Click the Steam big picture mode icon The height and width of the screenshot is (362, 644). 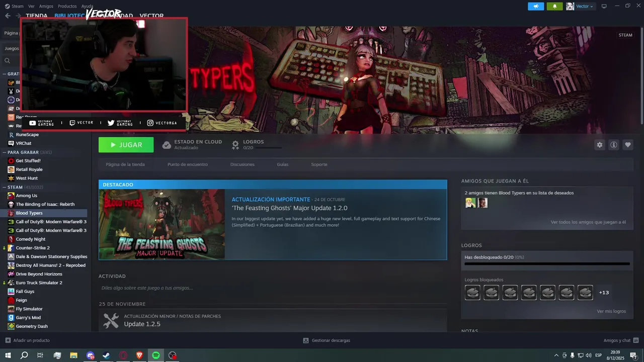point(604,6)
